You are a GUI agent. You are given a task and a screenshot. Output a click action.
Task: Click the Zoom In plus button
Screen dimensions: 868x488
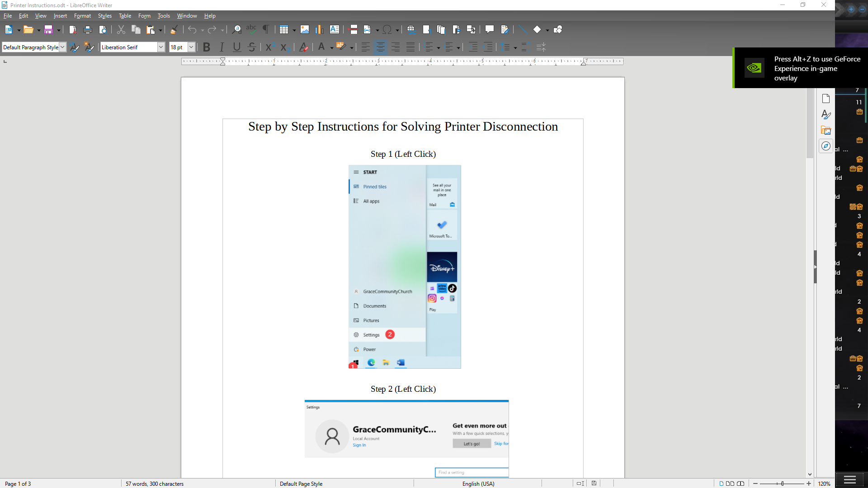(809, 483)
